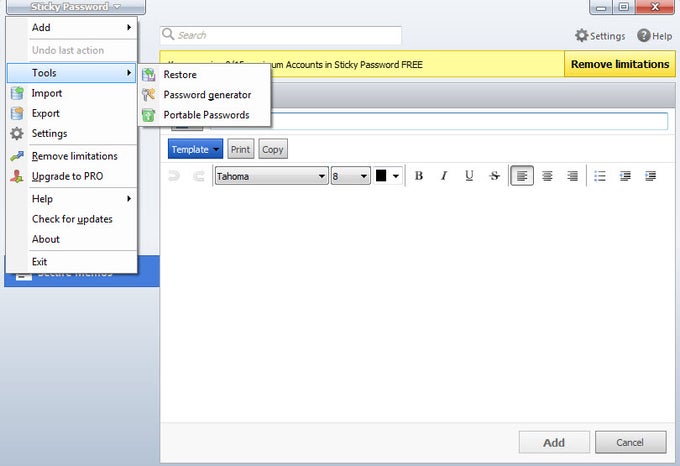
Task: Click the Import database icon
Action: click(17, 93)
